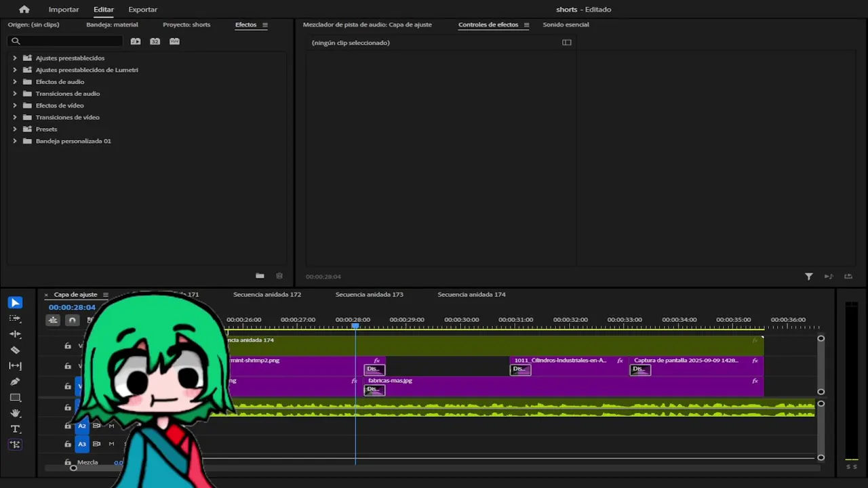The width and height of the screenshot is (868, 488).
Task: Expand Ajustes preestablecidos folder
Action: (14, 58)
